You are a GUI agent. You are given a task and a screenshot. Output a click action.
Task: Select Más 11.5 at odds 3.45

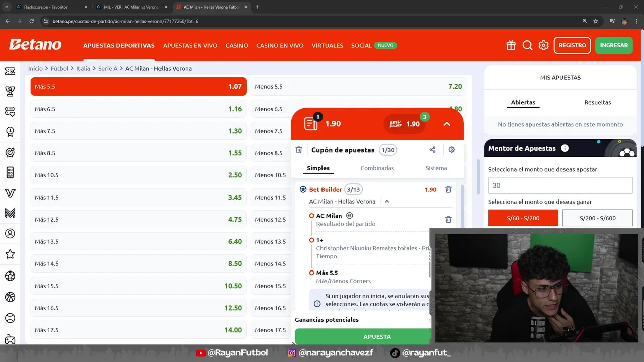point(138,197)
